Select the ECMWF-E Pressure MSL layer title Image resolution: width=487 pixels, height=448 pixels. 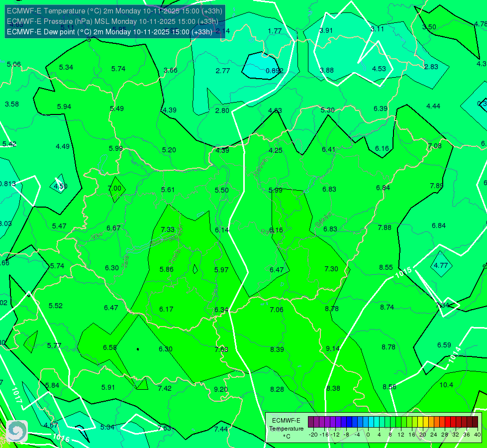pyautogui.click(x=112, y=21)
